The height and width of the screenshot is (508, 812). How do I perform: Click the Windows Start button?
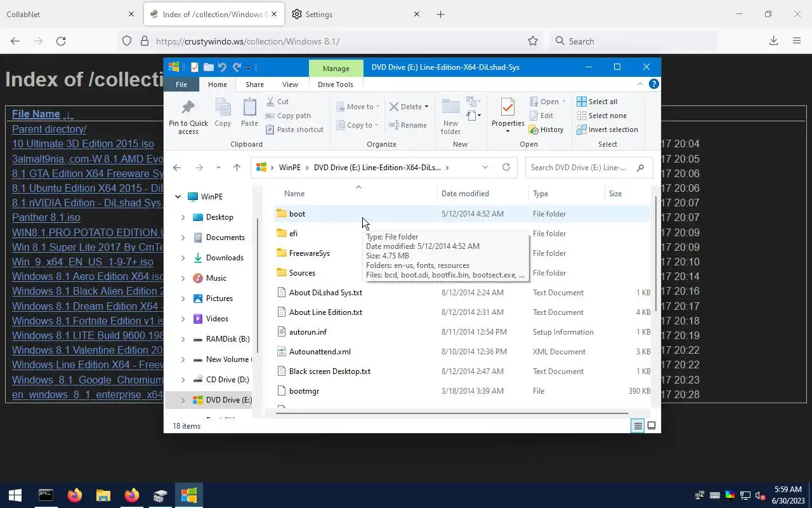coord(15,495)
